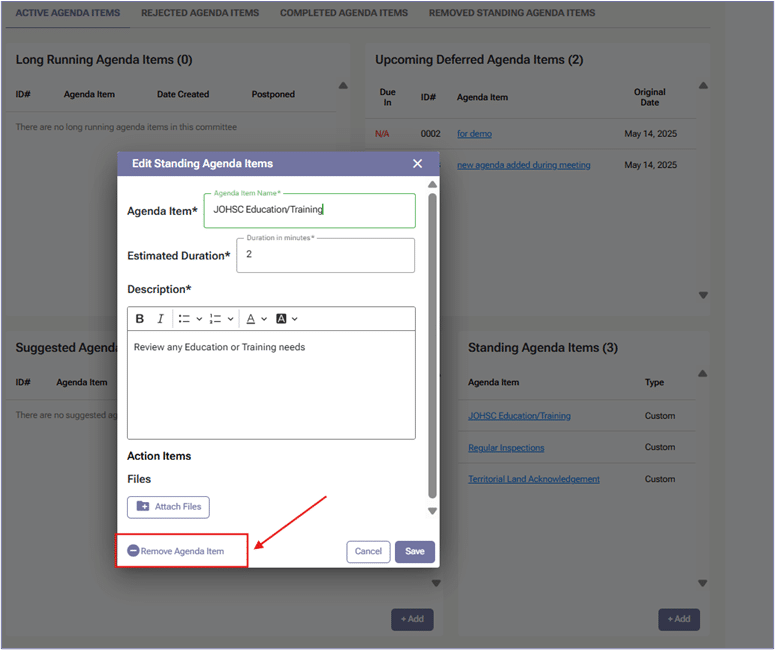
Task: Click into the Agenda Item Name field
Action: (309, 210)
